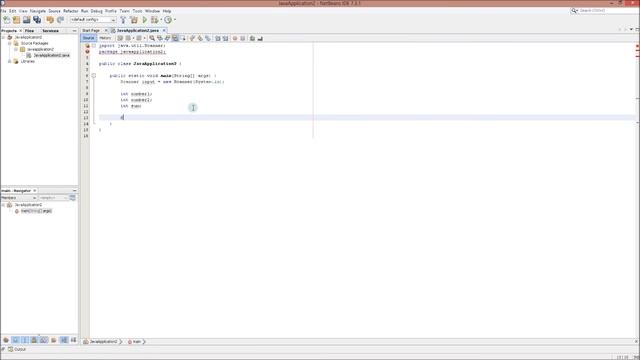Open the Edit menu
Screen dimensions: 640x360
pyautogui.click(x=13, y=11)
